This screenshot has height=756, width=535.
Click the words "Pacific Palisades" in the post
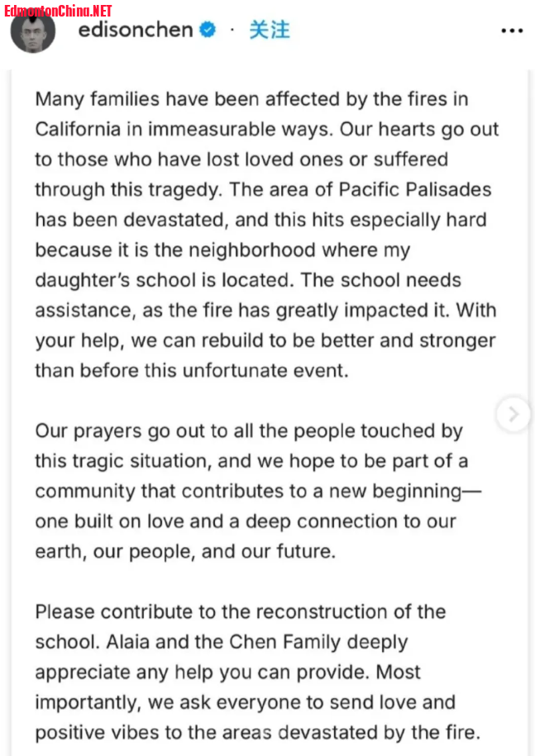point(415,189)
